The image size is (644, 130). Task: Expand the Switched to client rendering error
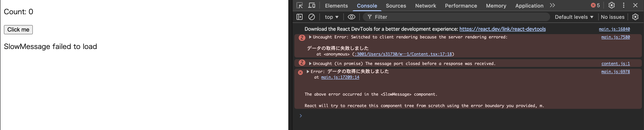click(310, 37)
